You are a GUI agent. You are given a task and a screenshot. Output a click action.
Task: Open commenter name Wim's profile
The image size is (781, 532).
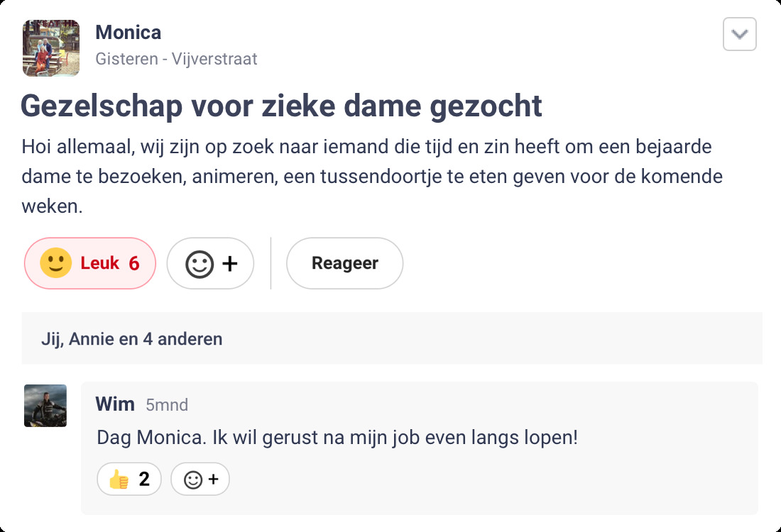coord(115,404)
